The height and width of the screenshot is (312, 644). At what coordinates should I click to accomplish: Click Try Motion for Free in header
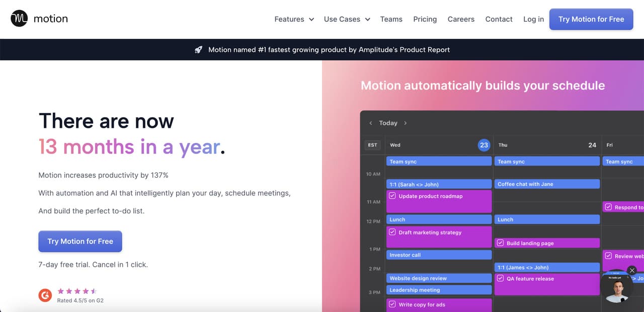click(591, 19)
